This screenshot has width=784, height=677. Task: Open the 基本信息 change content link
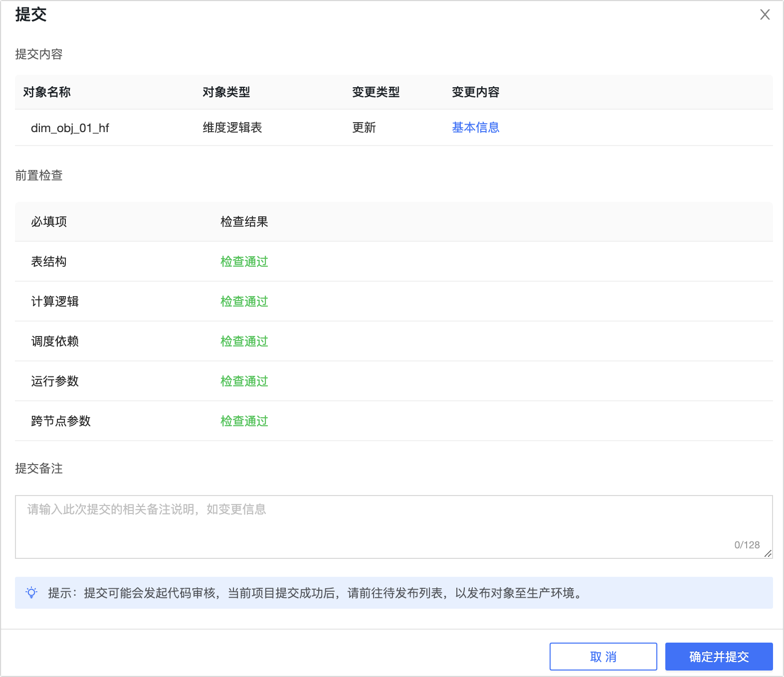click(x=475, y=128)
